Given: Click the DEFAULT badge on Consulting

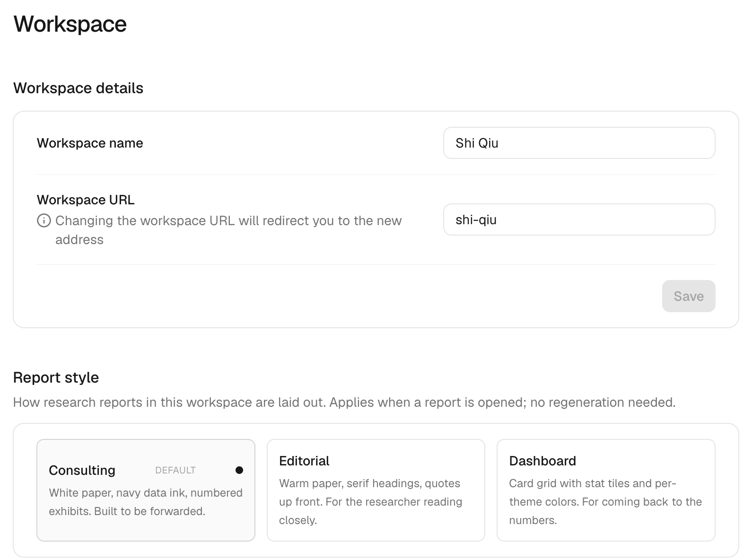Looking at the screenshot, I should click(175, 470).
